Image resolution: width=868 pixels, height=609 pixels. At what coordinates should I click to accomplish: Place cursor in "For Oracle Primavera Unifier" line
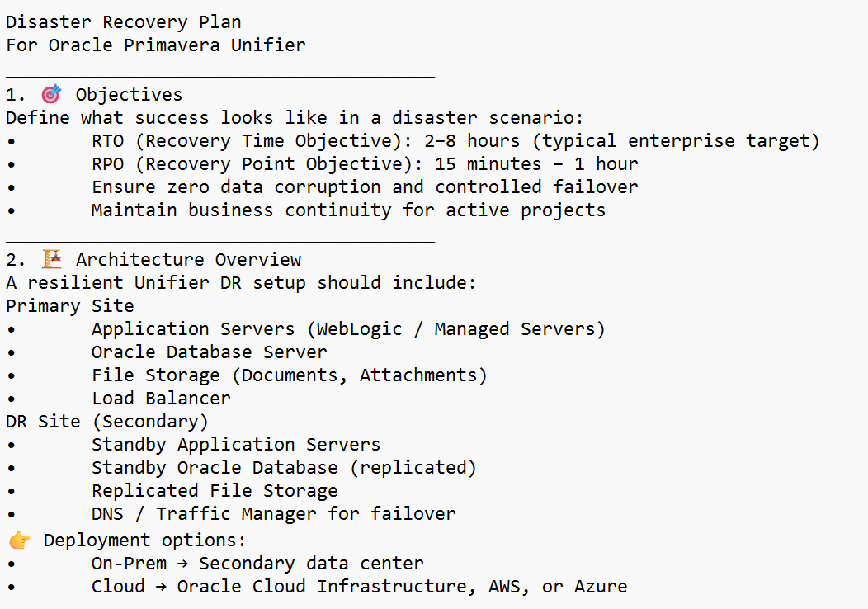point(156,45)
